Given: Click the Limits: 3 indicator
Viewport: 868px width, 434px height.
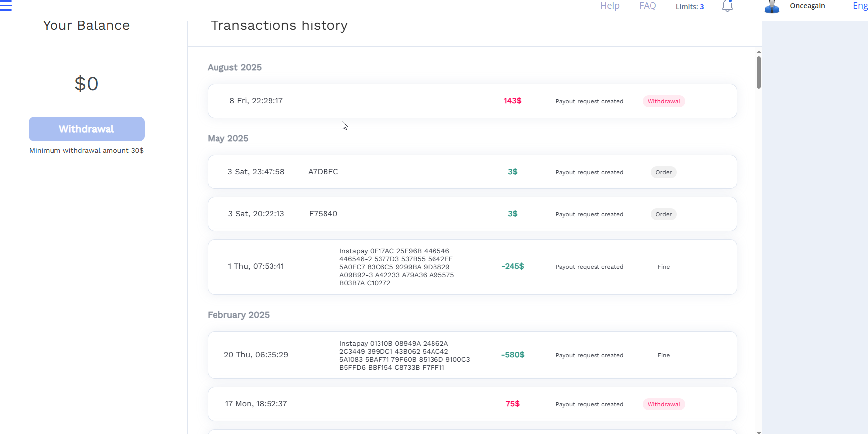Looking at the screenshot, I should coord(690,7).
